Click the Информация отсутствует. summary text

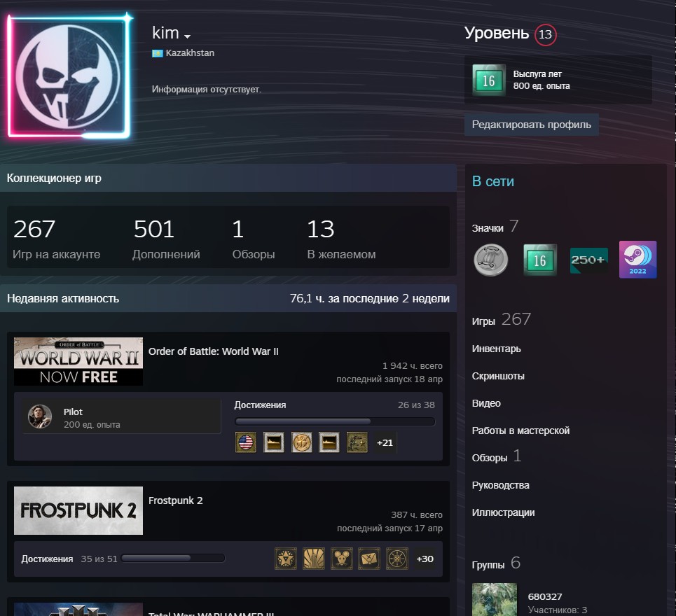click(x=207, y=89)
